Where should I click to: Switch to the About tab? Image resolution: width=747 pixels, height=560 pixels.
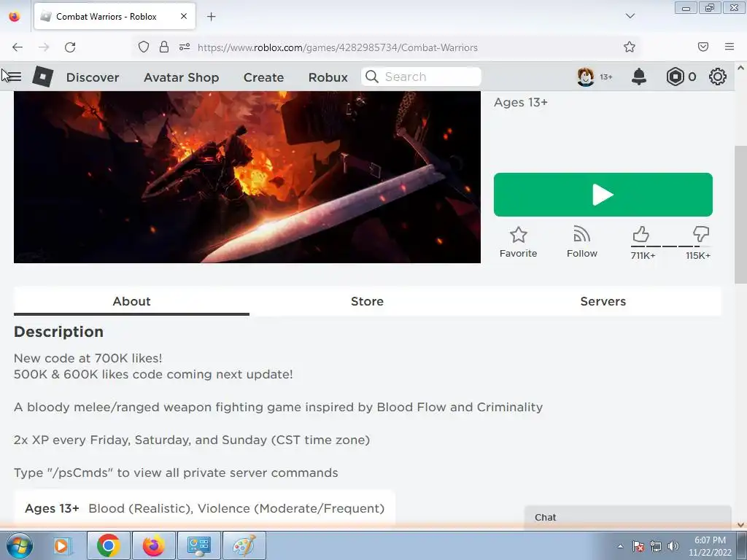point(131,301)
